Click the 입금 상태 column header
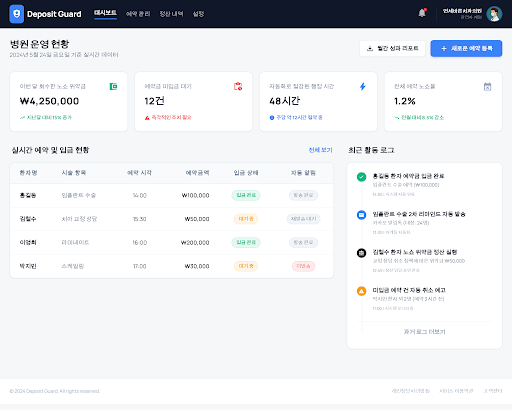This screenshot has width=512, height=410. click(x=246, y=173)
